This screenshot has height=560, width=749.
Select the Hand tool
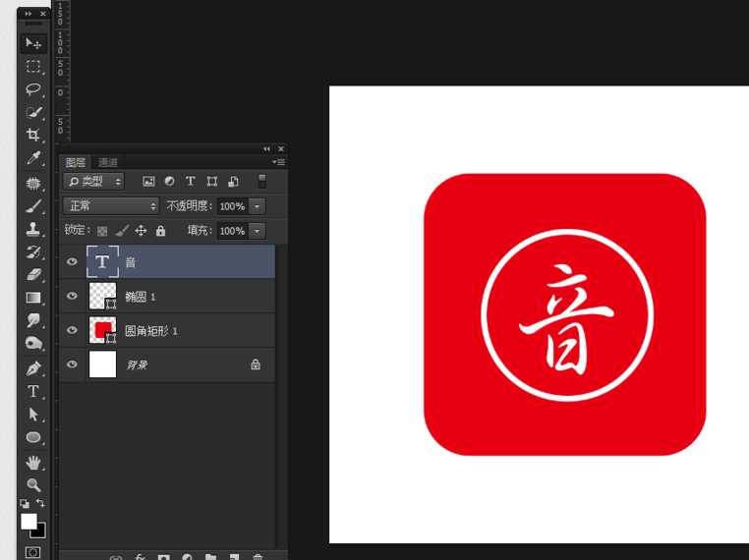click(33, 462)
